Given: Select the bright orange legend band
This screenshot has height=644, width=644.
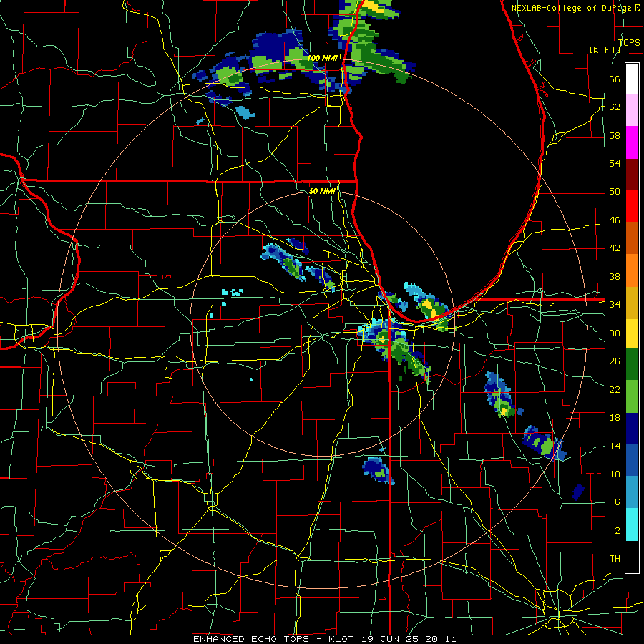Looking at the screenshot, I should pyautogui.click(x=632, y=270).
